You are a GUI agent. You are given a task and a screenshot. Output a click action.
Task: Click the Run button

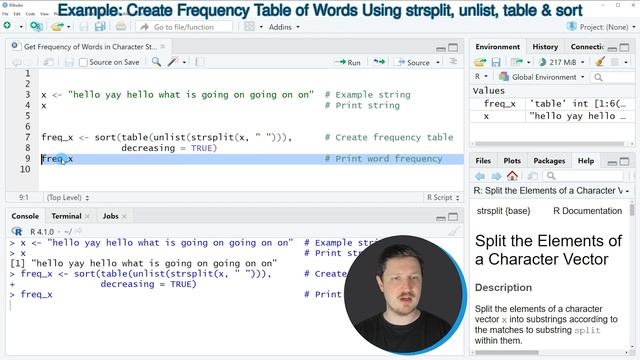click(x=348, y=62)
